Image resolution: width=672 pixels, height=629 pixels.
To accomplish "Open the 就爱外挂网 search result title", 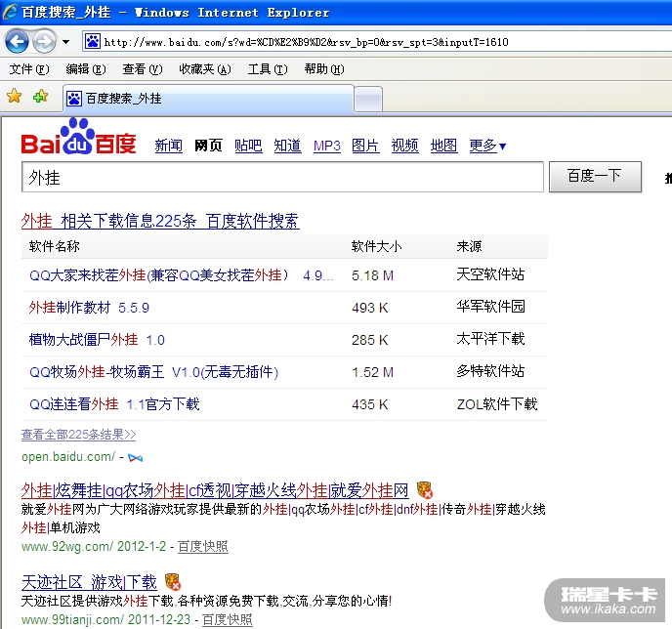I will tap(215, 490).
